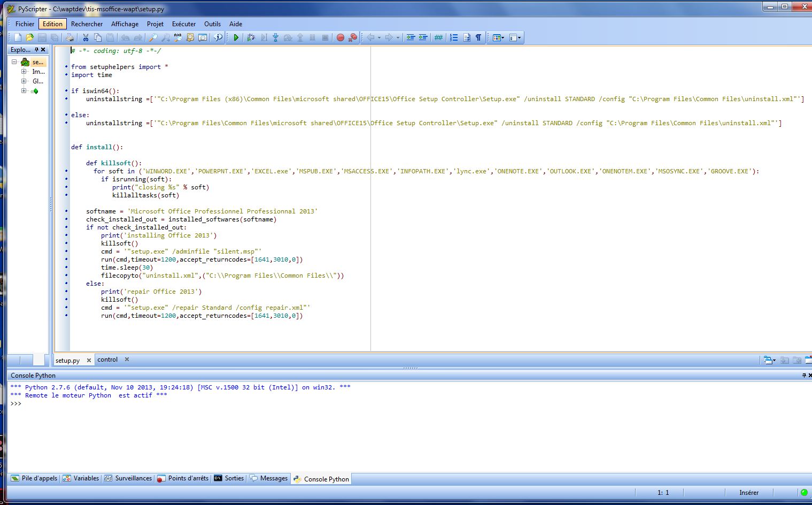Start debugging with the bug icon
The image size is (812, 505).
251,37
